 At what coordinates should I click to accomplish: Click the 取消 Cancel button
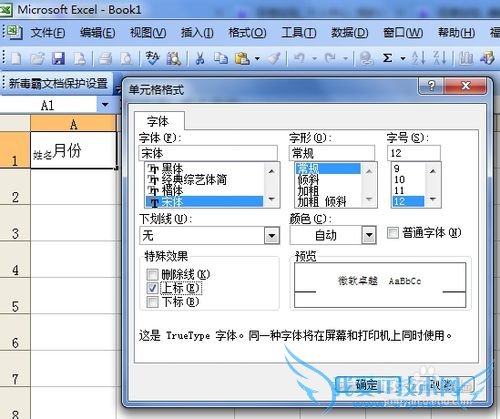442,385
